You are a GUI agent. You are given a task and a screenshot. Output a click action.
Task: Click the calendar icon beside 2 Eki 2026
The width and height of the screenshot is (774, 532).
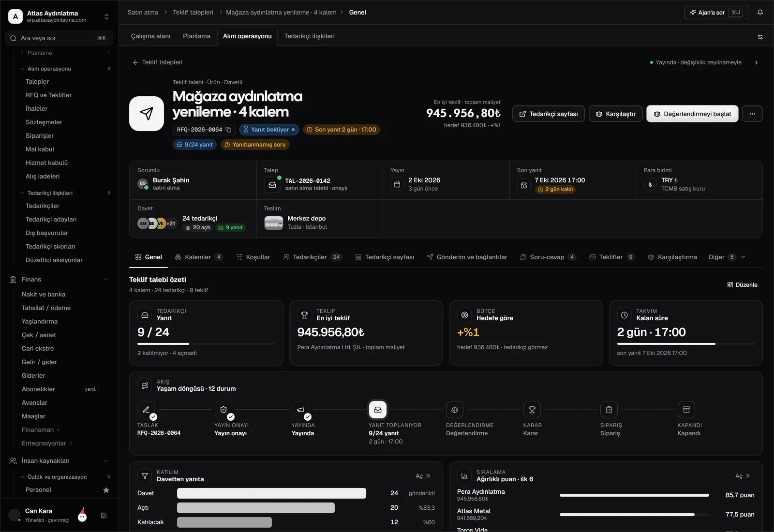(x=397, y=184)
